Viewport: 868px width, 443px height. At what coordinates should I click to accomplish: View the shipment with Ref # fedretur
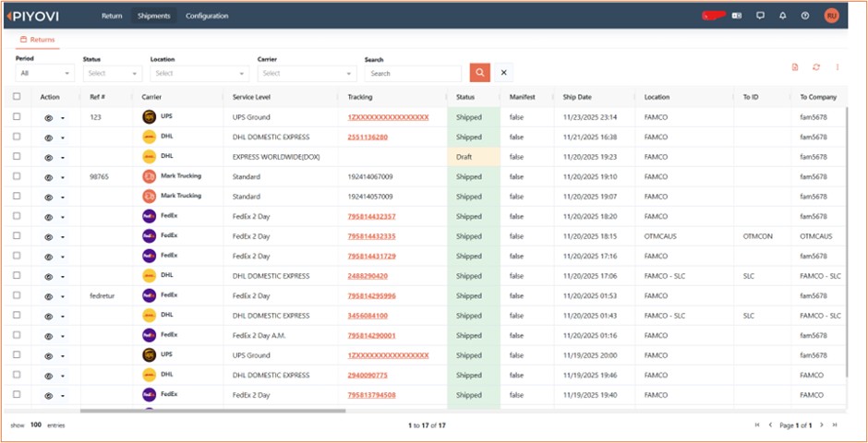pos(49,296)
